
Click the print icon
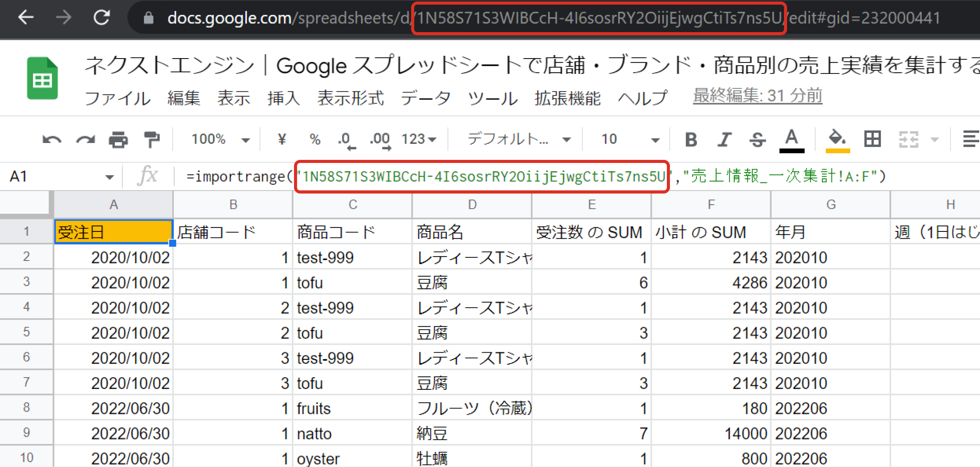click(118, 140)
